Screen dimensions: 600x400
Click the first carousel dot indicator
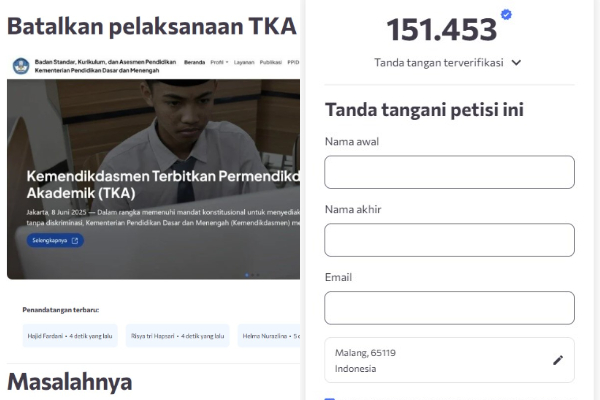[x=247, y=275]
